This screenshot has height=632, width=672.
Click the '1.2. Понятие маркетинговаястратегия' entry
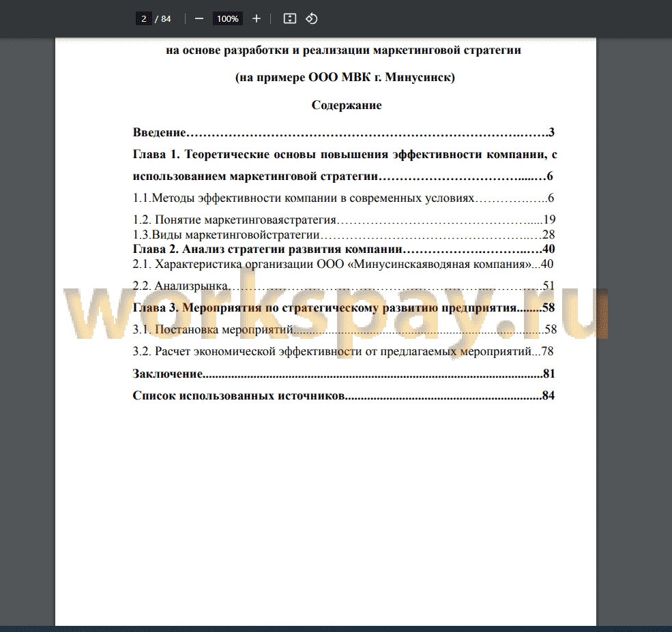[x=344, y=220]
